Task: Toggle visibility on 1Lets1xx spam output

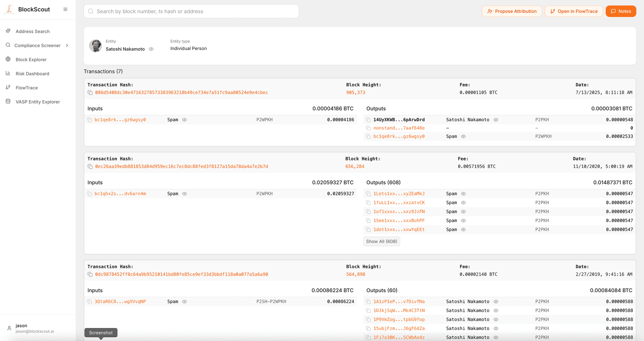Action: pos(464,194)
